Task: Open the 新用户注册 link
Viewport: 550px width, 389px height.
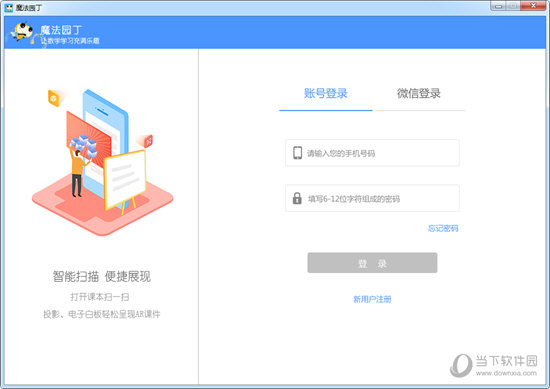Action: (372, 299)
